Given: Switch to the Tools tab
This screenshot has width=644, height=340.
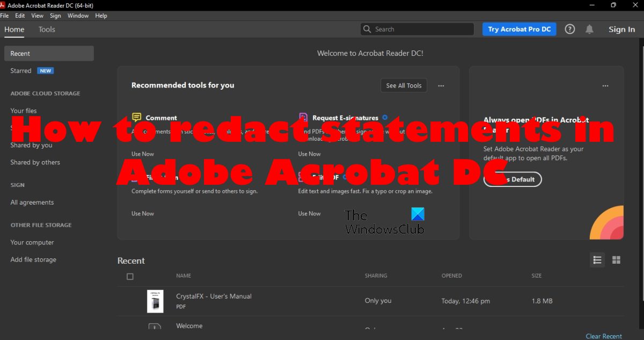Looking at the screenshot, I should click(47, 29).
